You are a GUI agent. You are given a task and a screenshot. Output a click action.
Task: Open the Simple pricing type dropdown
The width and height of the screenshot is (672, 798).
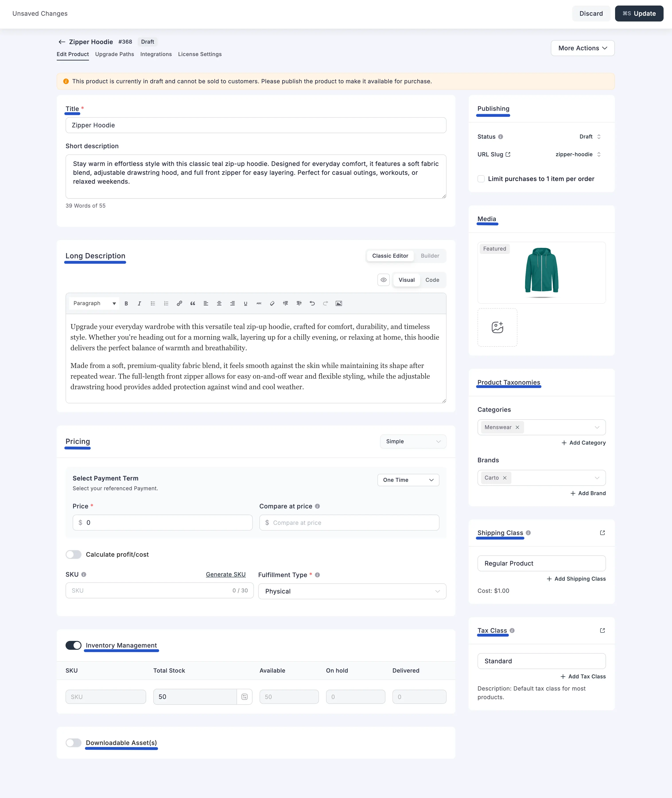click(413, 441)
